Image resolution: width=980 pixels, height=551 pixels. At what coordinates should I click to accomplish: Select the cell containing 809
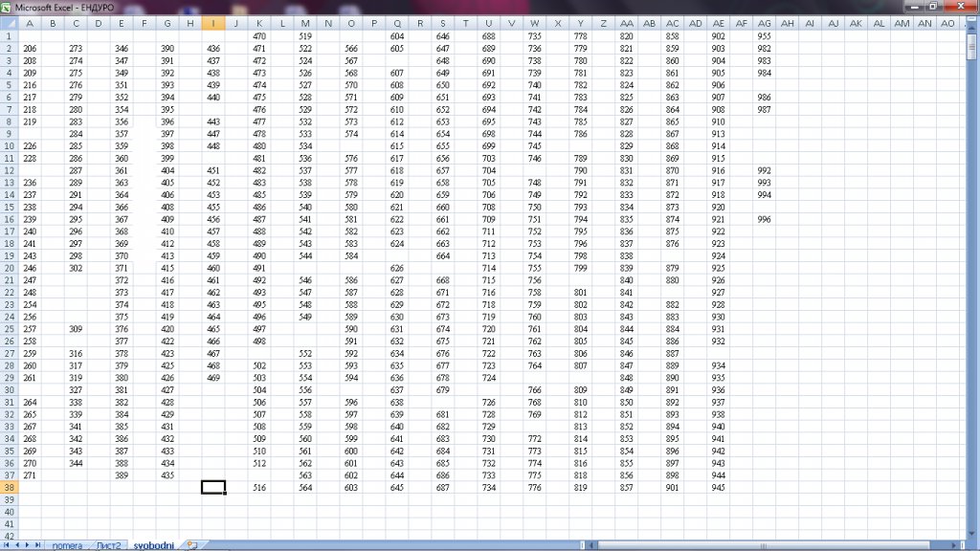[581, 390]
